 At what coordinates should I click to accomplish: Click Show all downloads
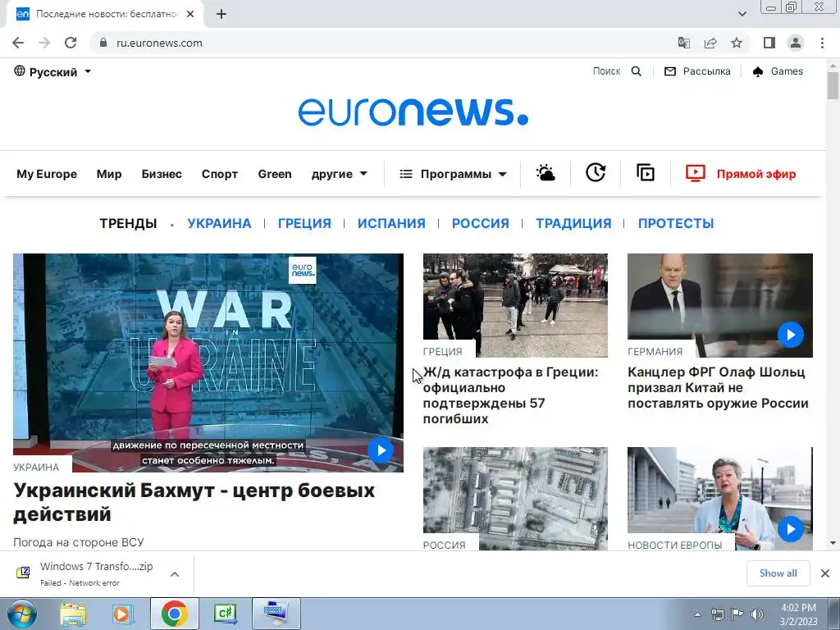click(778, 573)
